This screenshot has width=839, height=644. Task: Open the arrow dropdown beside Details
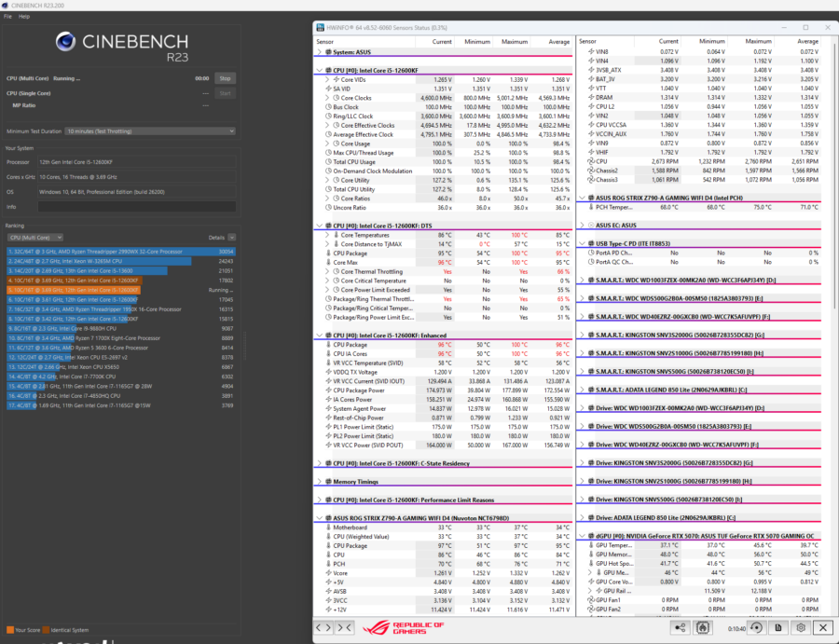pos(232,238)
